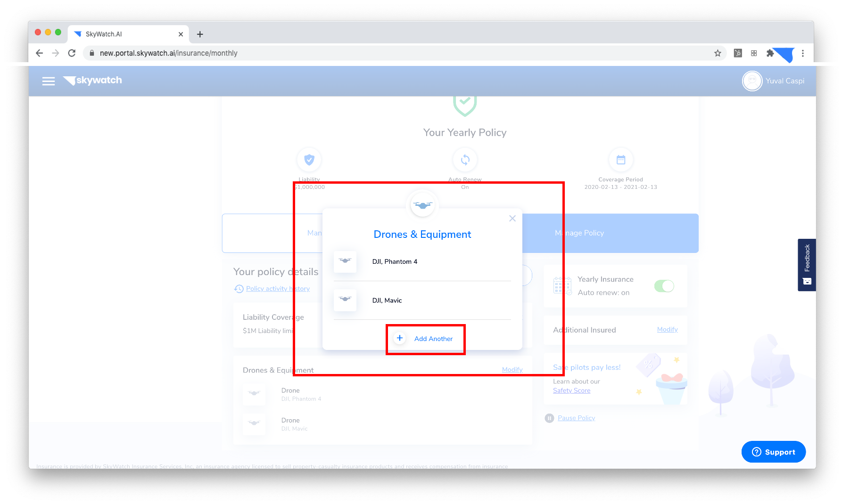Image resolution: width=842 pixels, height=504 pixels.
Task: Reload the browser page
Action: [x=72, y=53]
